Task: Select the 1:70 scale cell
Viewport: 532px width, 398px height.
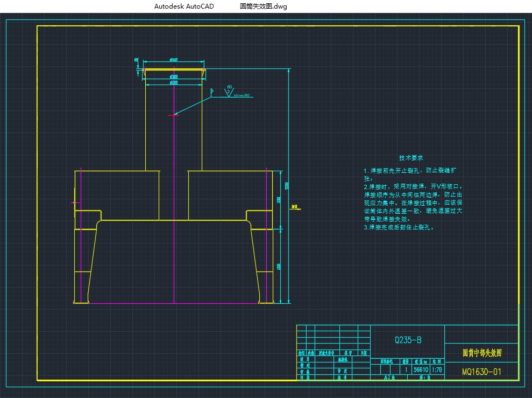Action: [x=437, y=370]
